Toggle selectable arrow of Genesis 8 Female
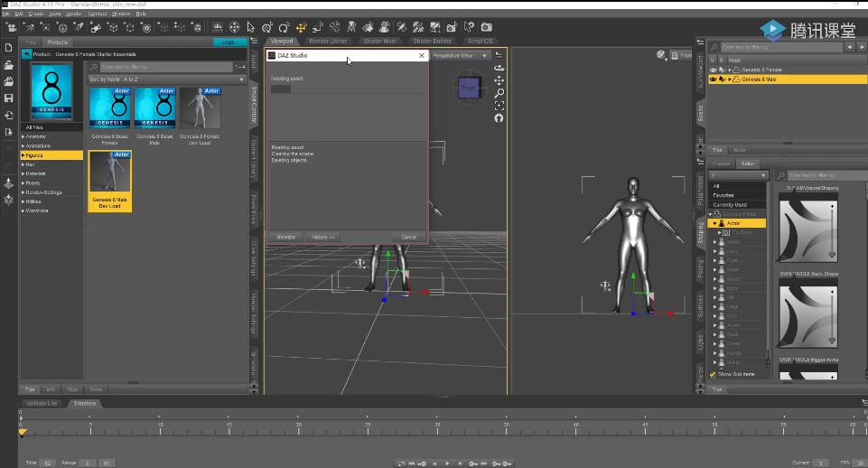 (722, 70)
